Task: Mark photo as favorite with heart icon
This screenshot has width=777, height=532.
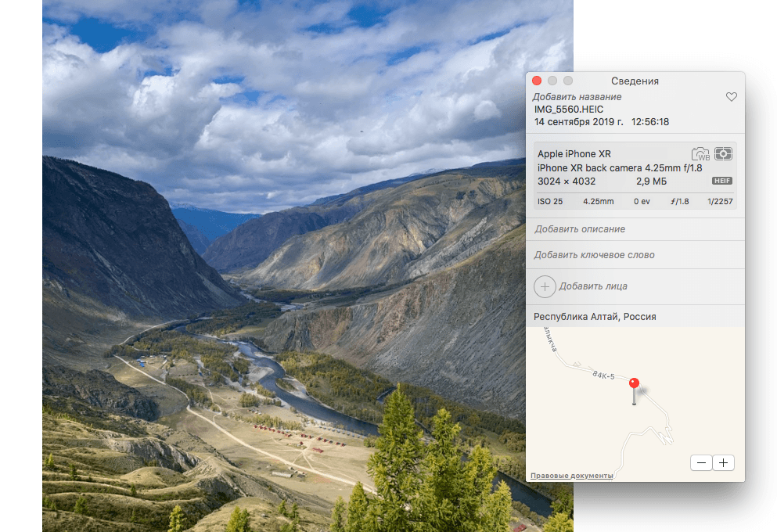Action: [x=732, y=97]
